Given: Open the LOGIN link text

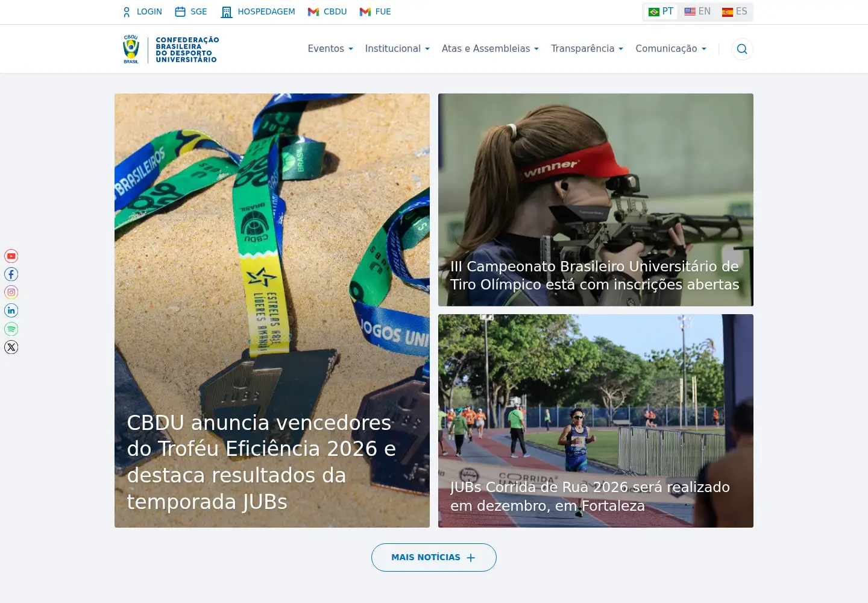Looking at the screenshot, I should pos(149,11).
